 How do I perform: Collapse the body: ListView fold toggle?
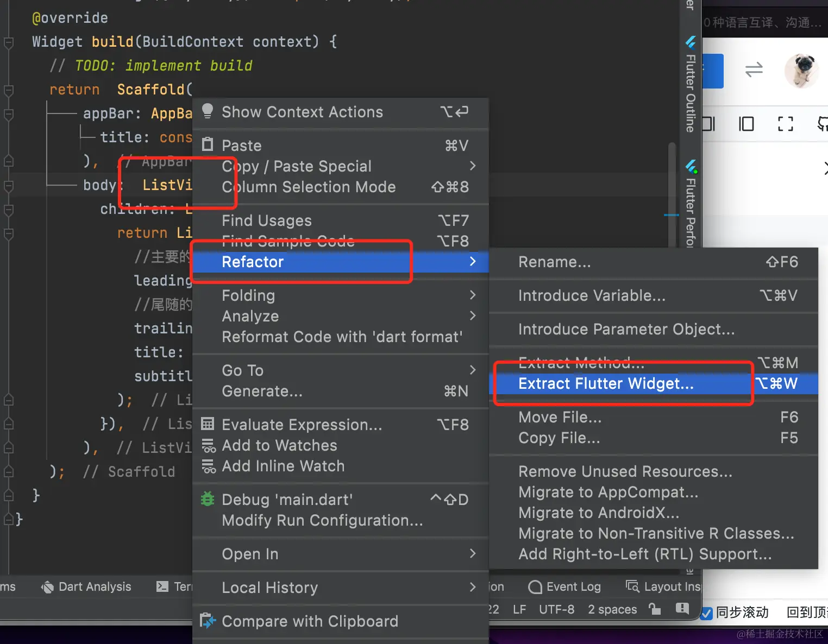(9, 186)
